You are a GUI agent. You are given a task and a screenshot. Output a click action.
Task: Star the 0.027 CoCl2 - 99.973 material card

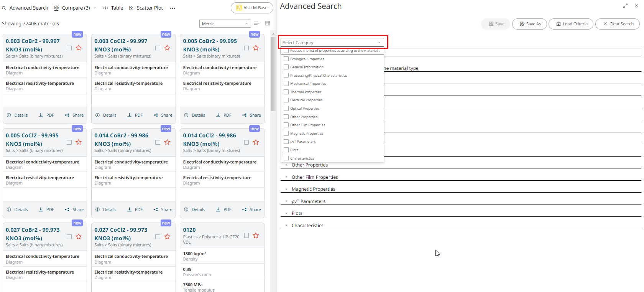click(167, 237)
